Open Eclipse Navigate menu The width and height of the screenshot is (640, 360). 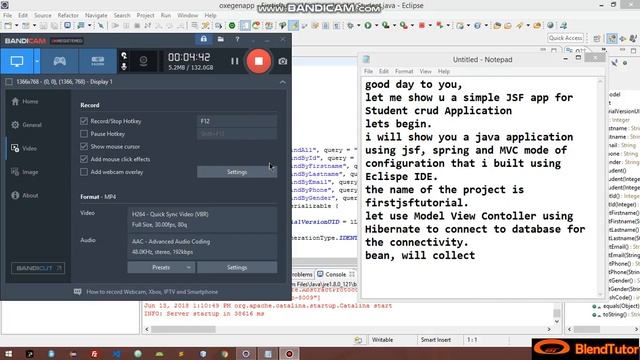[96, 15]
